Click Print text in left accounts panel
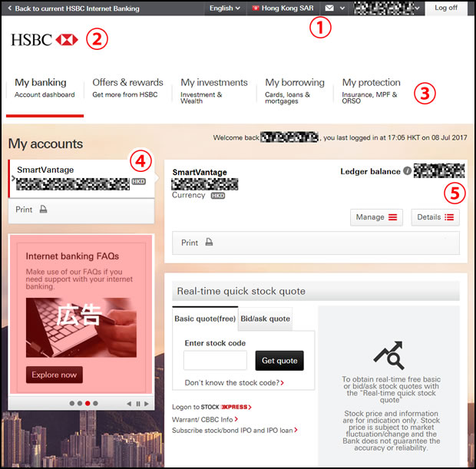The height and width of the screenshot is (469, 476). (24, 210)
